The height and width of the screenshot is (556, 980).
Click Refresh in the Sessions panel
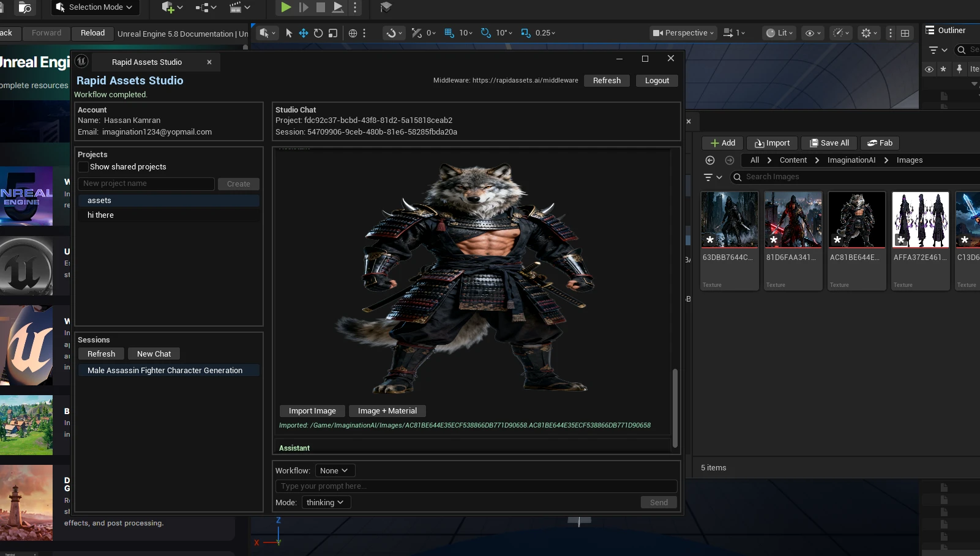point(101,354)
